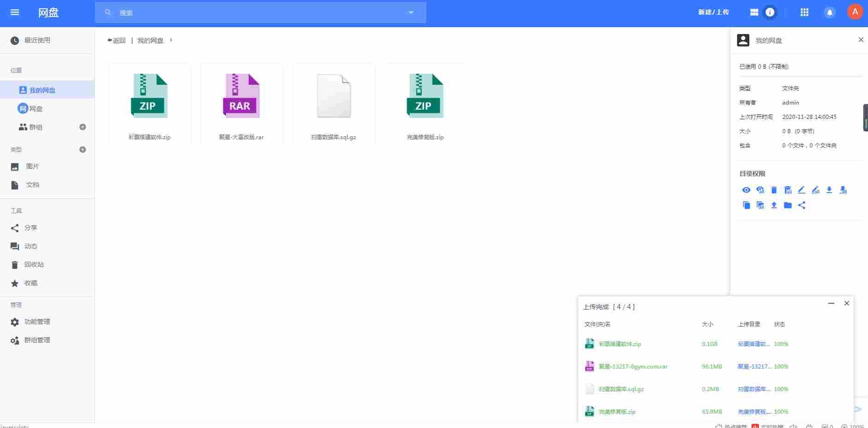Click the upload permission arrow icon
The image size is (868, 428).
point(774,205)
